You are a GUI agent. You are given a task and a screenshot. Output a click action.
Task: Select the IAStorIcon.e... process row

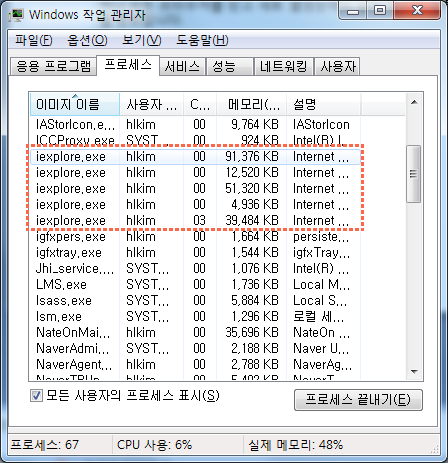[195, 124]
